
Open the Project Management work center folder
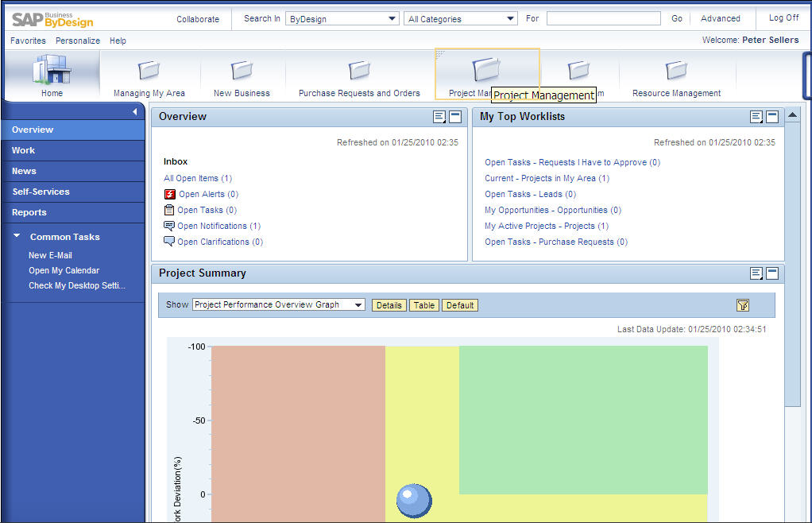click(487, 74)
